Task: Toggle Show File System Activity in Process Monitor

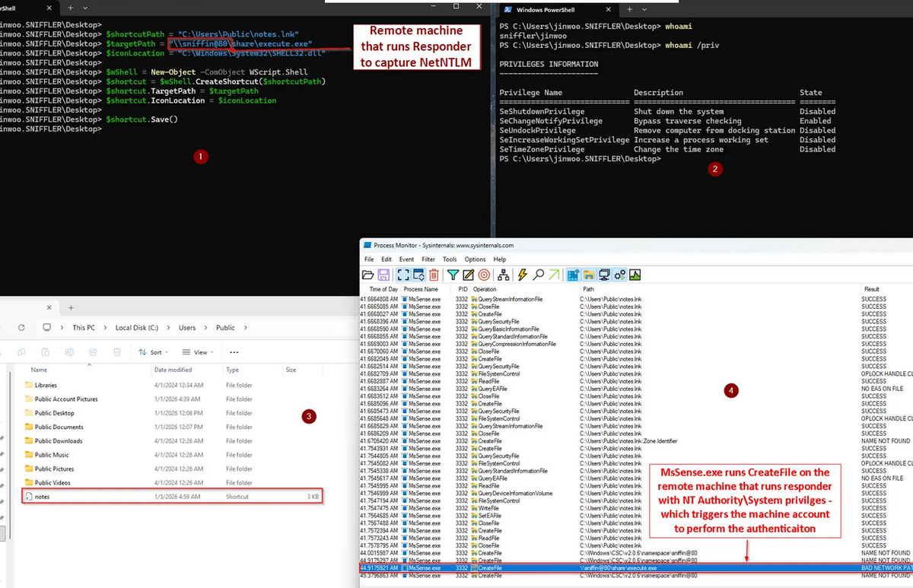Action: coord(588,275)
